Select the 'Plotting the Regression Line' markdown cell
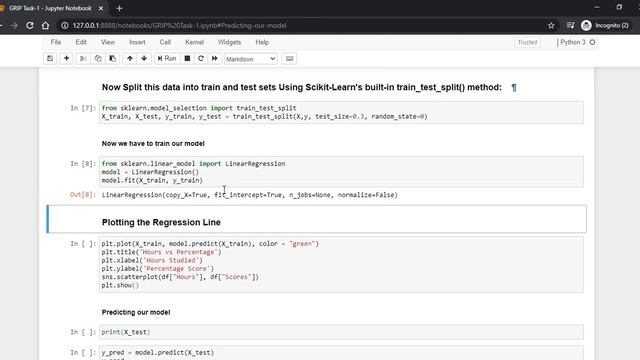640x360 pixels. coord(317,219)
